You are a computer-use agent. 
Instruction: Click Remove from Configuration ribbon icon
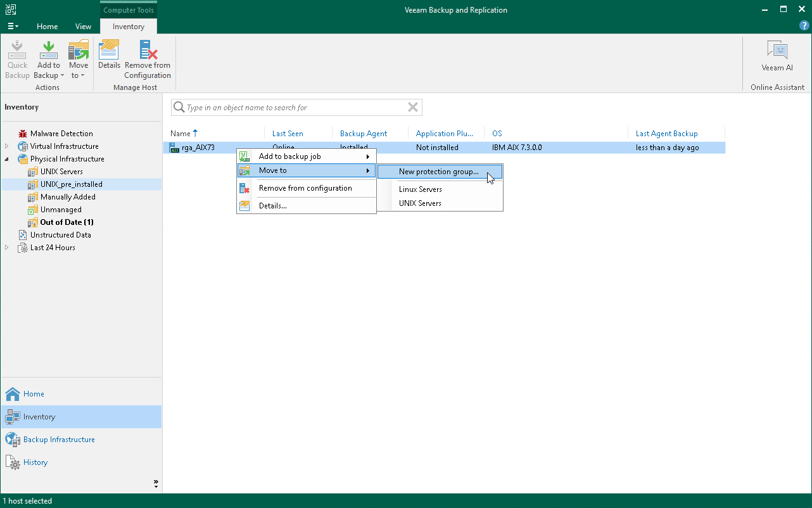[148, 51]
